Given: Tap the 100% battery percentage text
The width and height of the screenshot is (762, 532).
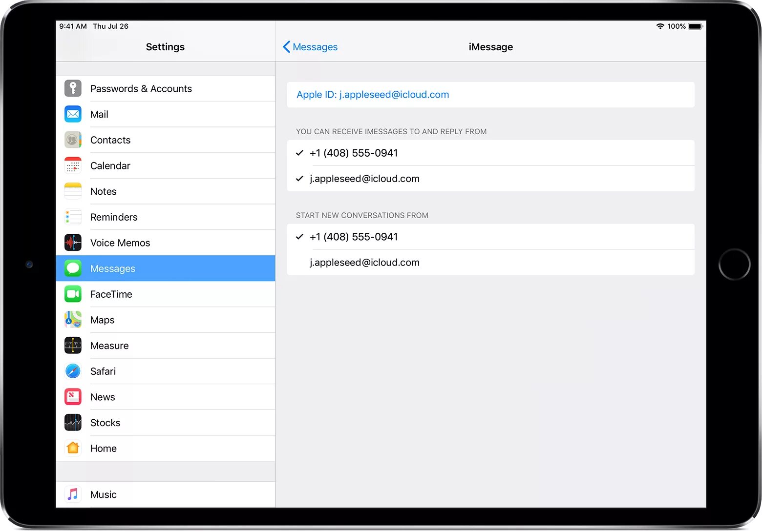Looking at the screenshot, I should pyautogui.click(x=677, y=26).
